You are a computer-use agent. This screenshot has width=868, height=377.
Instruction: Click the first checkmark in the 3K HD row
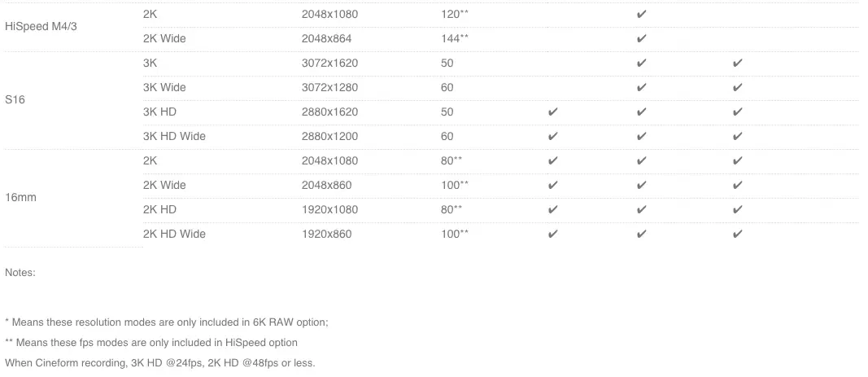pyautogui.click(x=552, y=112)
